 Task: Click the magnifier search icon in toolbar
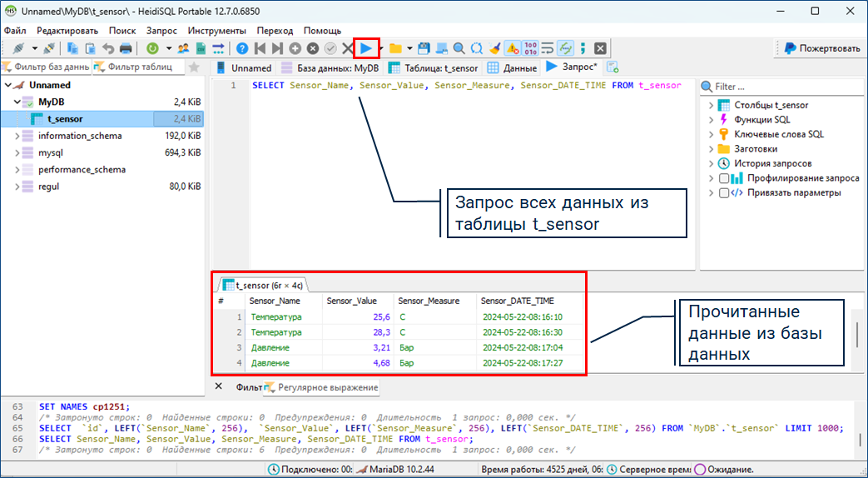[459, 48]
